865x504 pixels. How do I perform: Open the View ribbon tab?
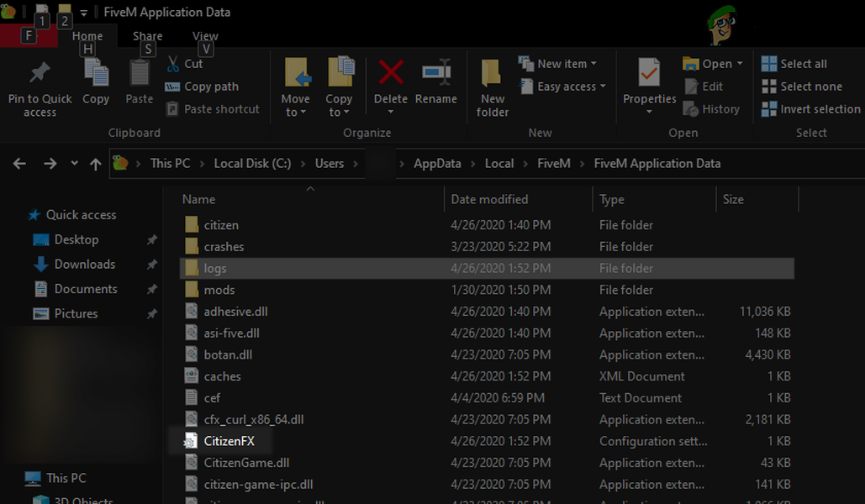[205, 36]
